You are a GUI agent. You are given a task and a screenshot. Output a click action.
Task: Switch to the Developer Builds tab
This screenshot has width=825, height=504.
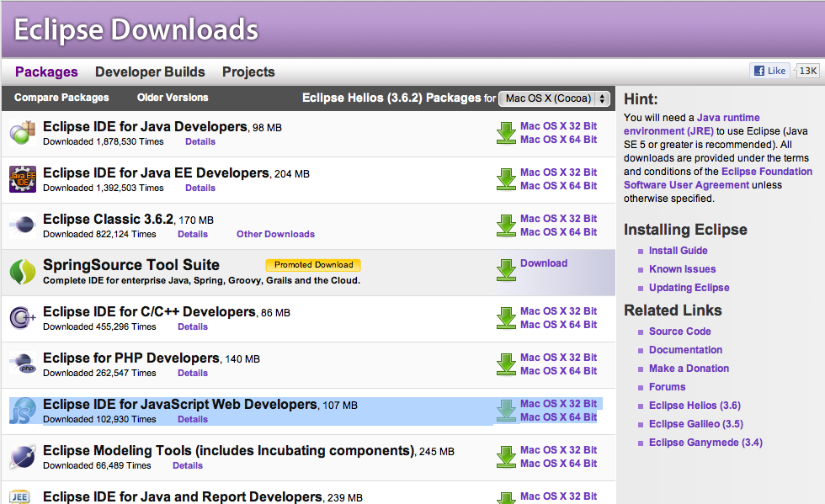coord(150,72)
